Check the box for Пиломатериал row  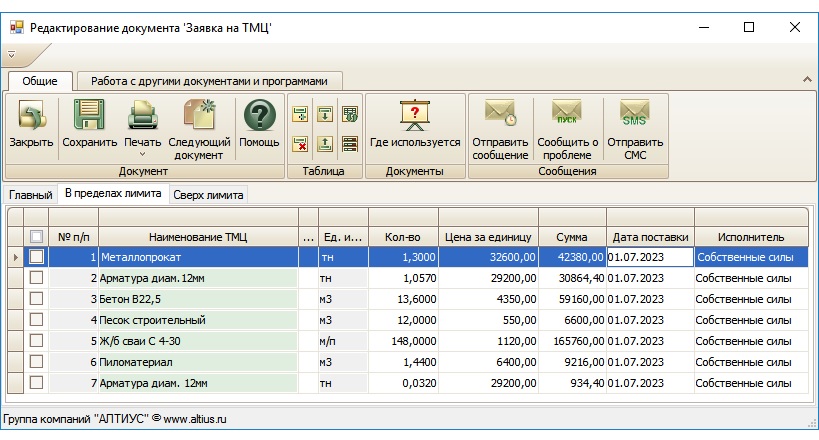(36, 362)
